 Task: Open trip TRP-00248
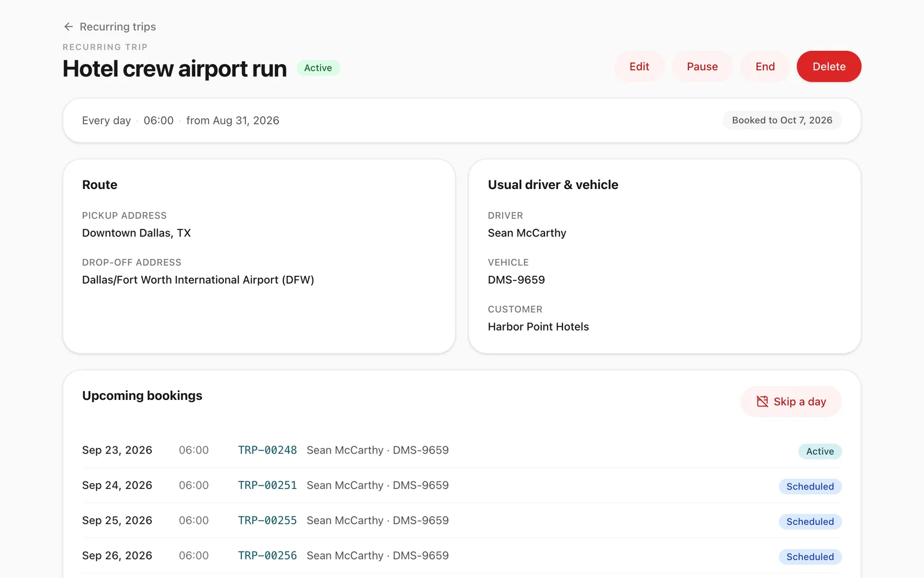(267, 450)
